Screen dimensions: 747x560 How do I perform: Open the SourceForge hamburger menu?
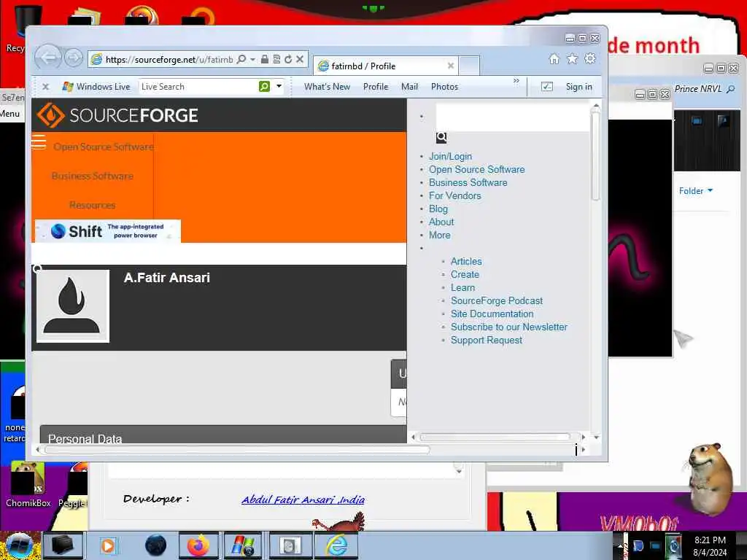point(39,142)
